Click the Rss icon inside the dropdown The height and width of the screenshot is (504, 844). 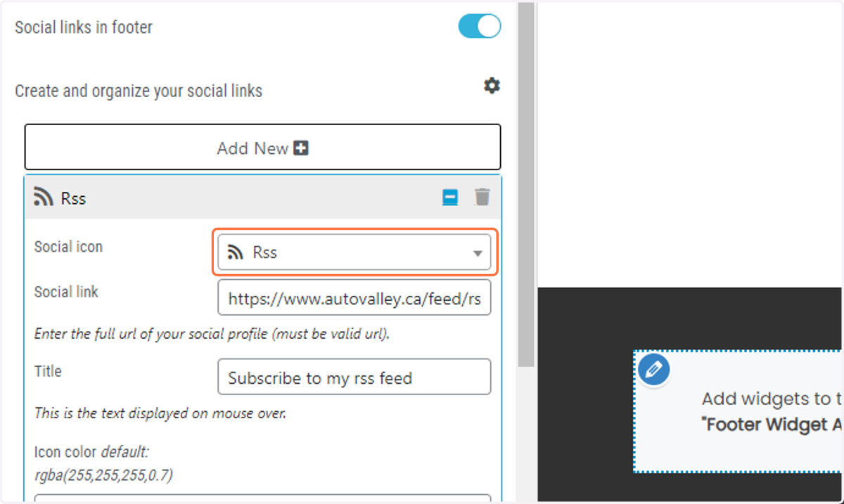[x=236, y=252]
